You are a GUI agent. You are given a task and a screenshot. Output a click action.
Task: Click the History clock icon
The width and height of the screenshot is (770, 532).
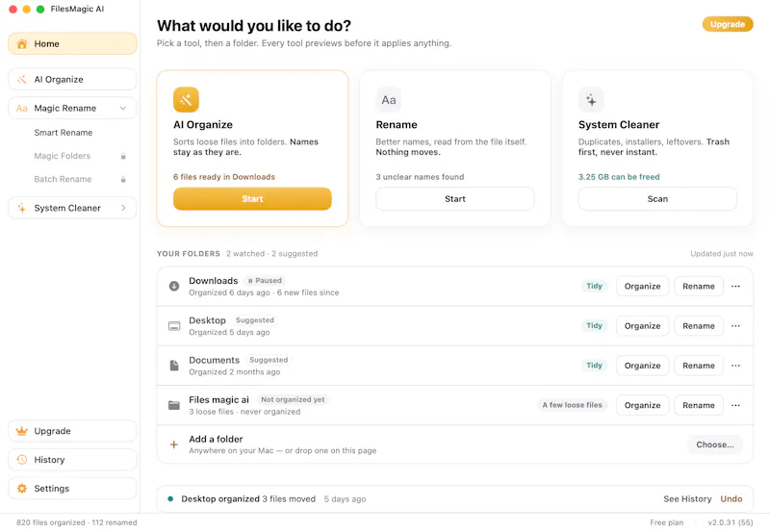(x=21, y=460)
